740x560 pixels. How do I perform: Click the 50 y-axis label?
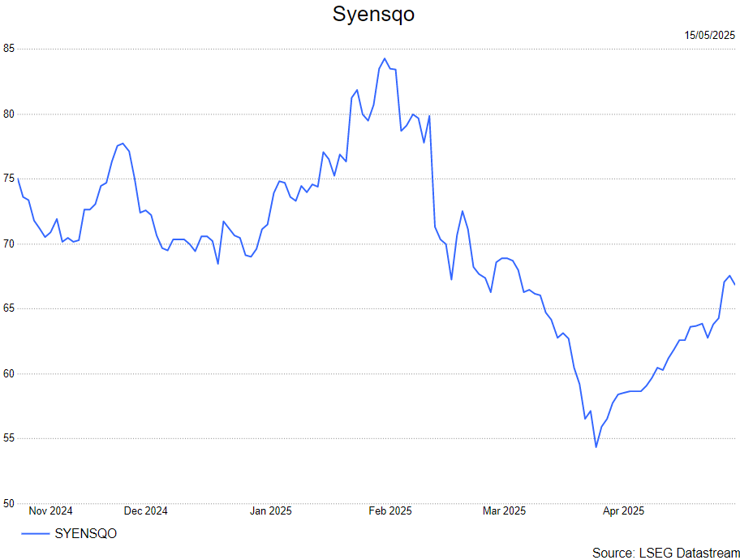coord(8,503)
